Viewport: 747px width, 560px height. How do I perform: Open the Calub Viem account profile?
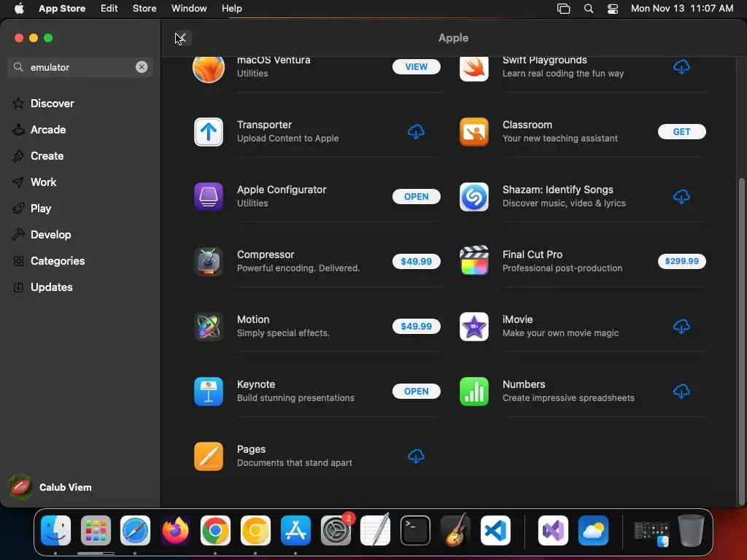pos(50,487)
